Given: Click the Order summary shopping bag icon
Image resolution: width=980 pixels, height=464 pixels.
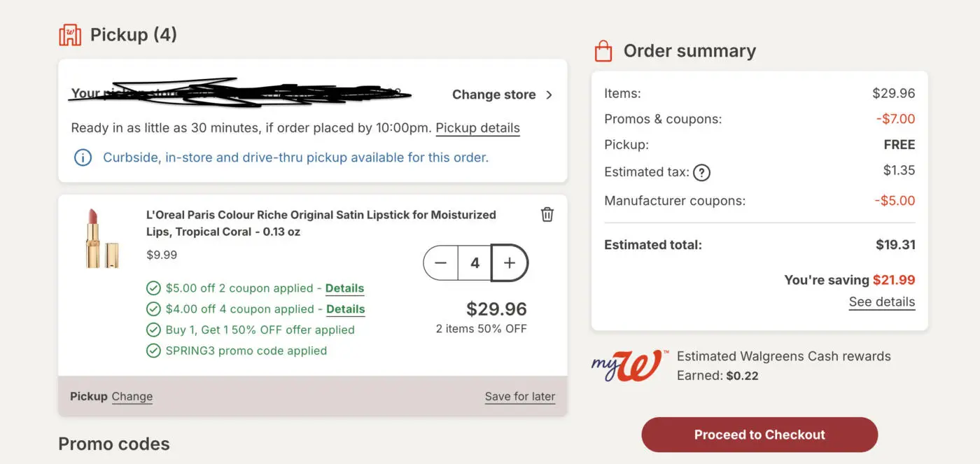Looking at the screenshot, I should 603,51.
